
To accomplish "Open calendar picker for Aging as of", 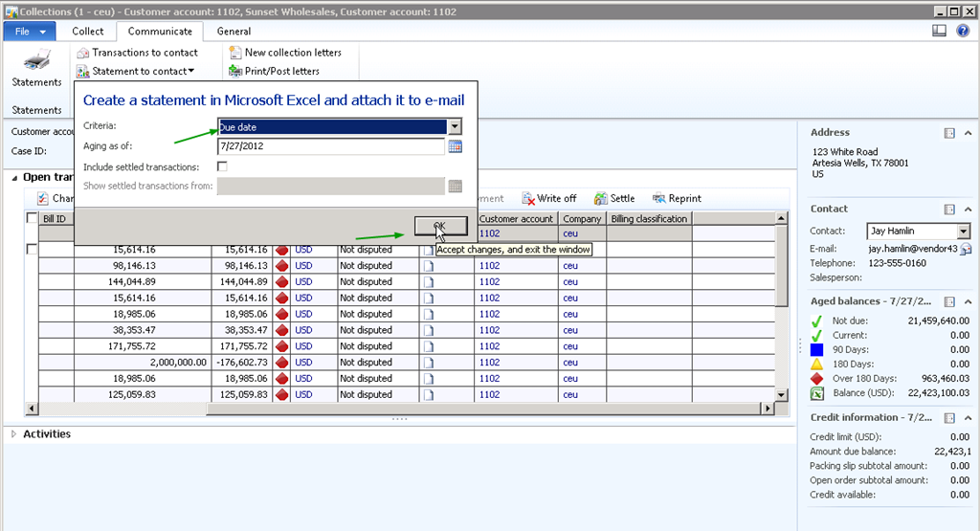I will [456, 146].
